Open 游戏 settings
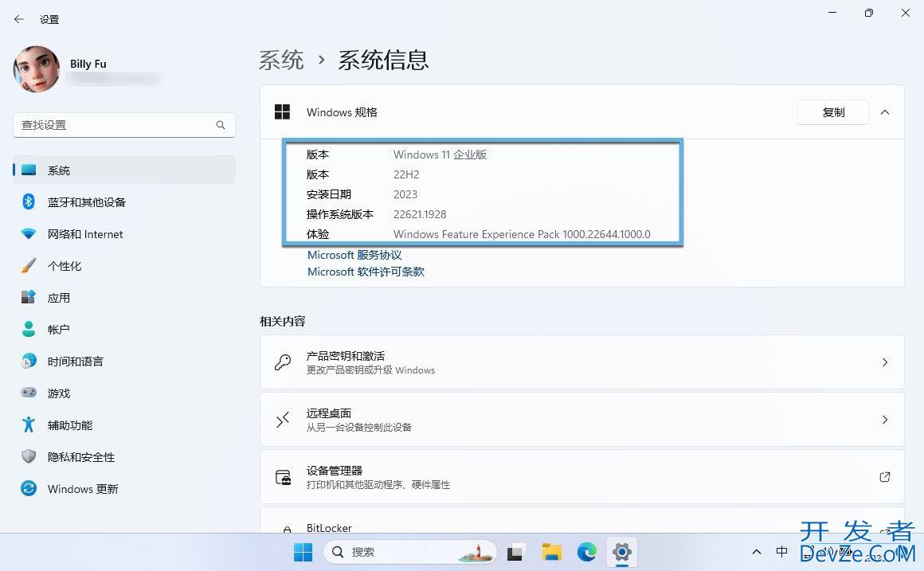 tap(123, 393)
